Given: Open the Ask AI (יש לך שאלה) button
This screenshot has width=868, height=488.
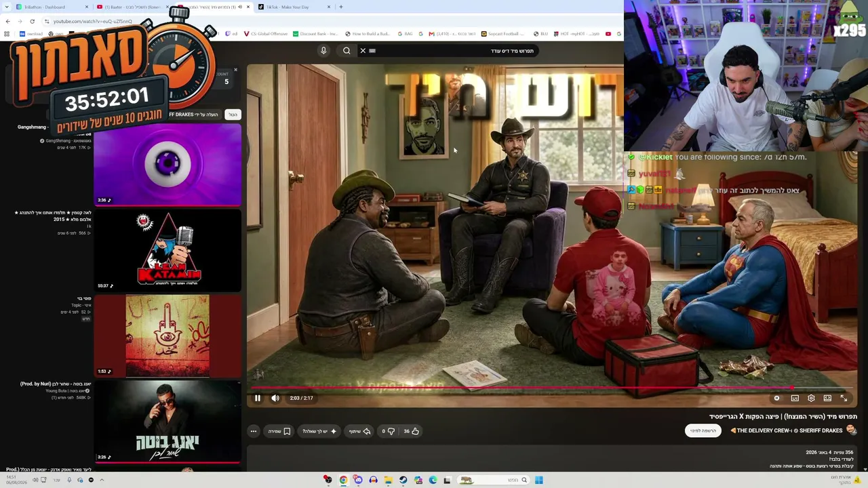Looking at the screenshot, I should pyautogui.click(x=319, y=431).
